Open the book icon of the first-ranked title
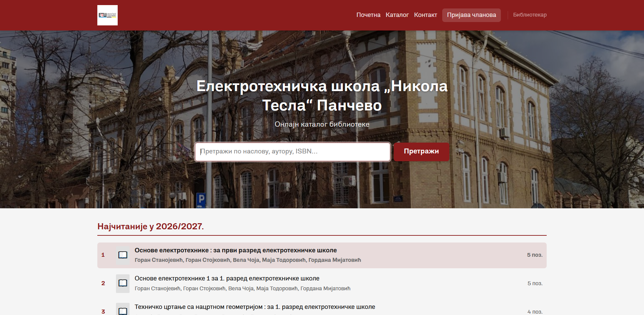This screenshot has width=644, height=315. pos(123,255)
